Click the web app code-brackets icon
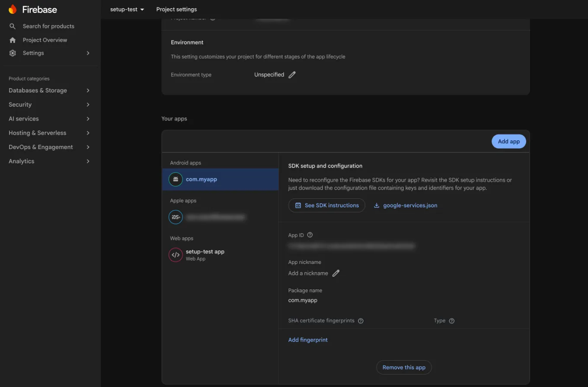Viewport: 588px width, 387px height. (176, 255)
